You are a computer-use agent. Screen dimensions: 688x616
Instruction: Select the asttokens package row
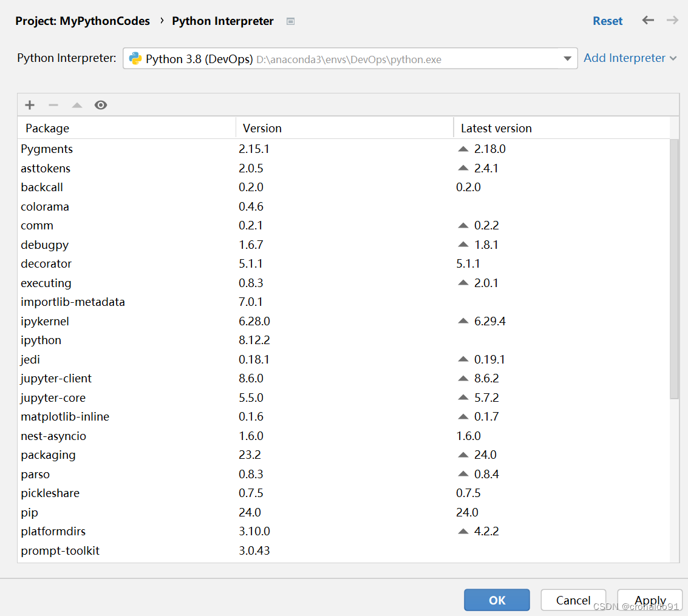tap(344, 168)
